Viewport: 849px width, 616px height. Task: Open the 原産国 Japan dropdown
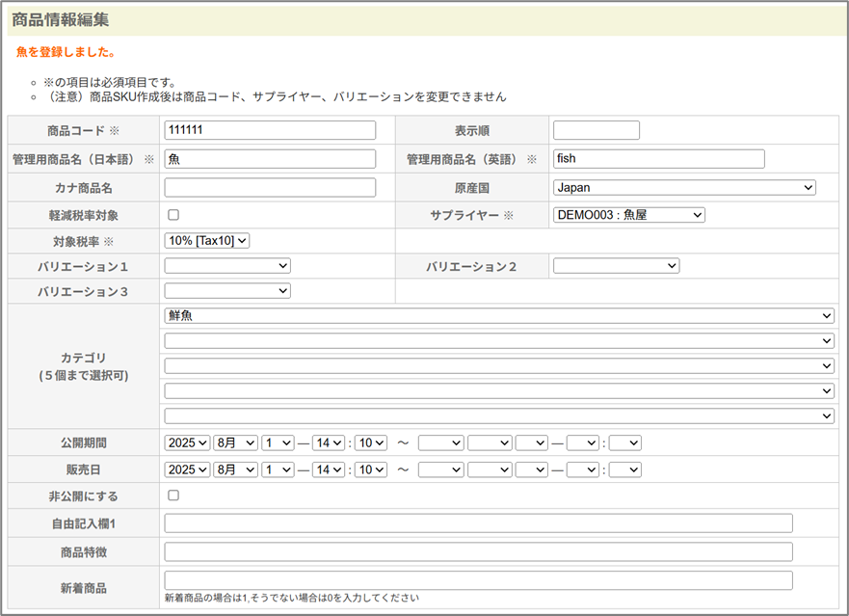coord(684,188)
